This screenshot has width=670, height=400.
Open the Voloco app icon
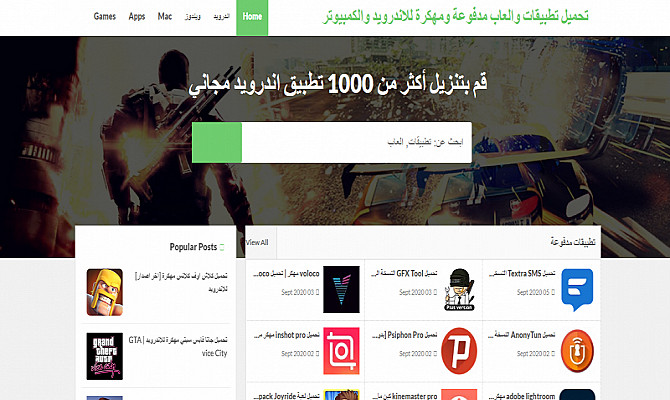click(x=341, y=289)
